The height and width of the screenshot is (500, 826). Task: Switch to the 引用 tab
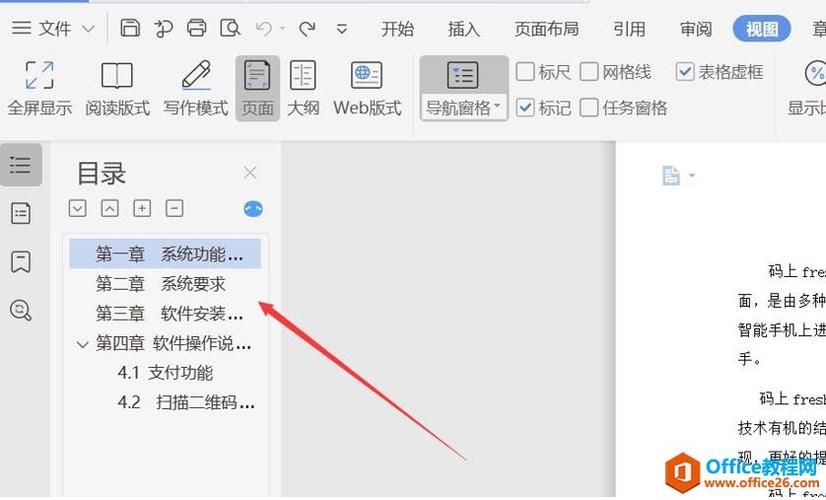click(629, 28)
